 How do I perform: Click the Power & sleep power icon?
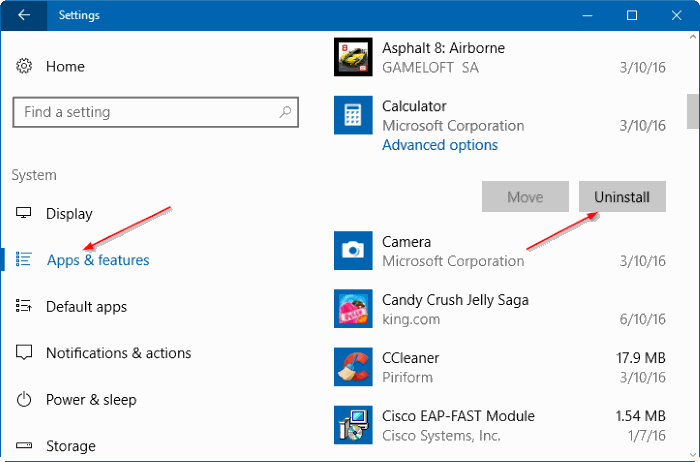(x=24, y=399)
